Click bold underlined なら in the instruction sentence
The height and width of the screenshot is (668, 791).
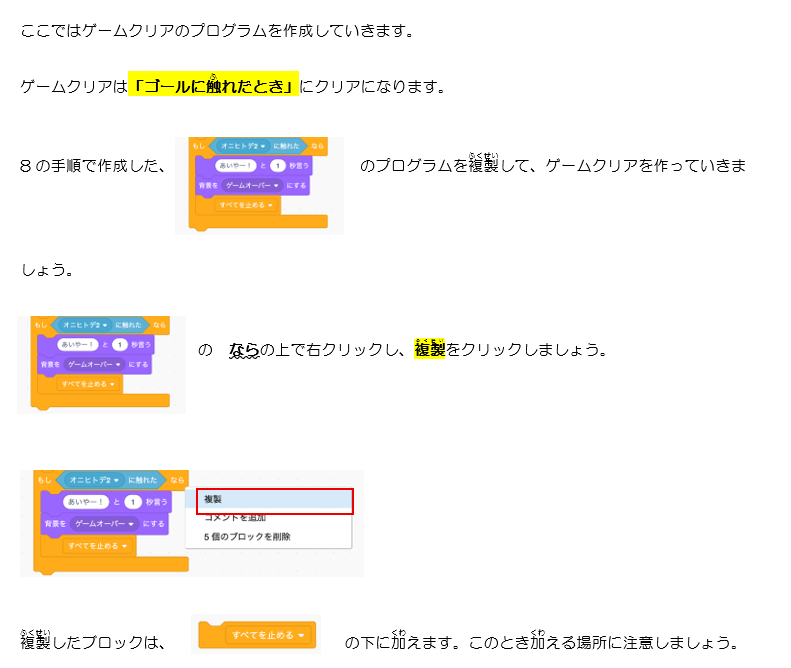coord(244,351)
